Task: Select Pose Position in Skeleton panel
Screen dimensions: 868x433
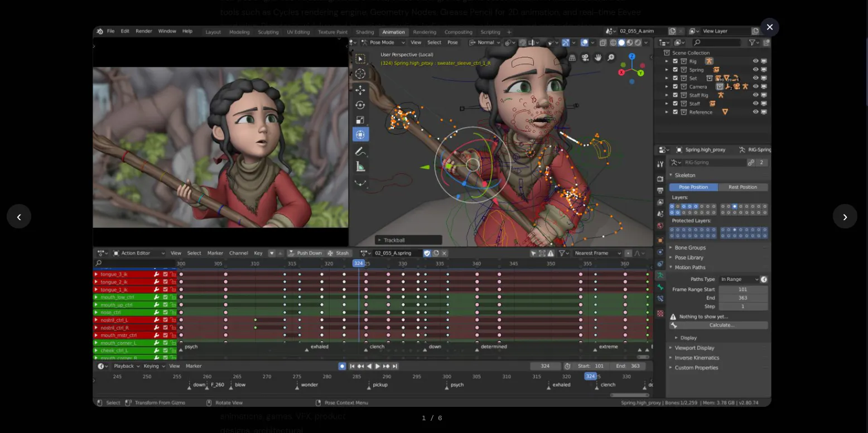Action: (693, 187)
